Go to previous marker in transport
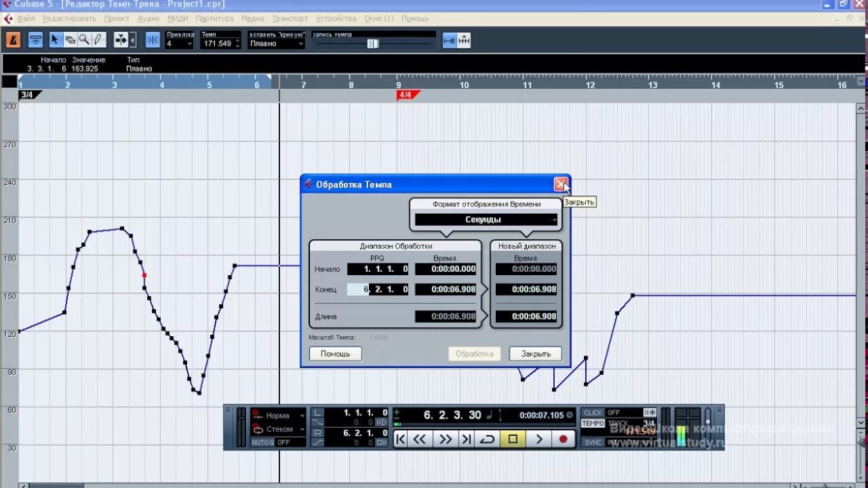The image size is (868, 488). [401, 439]
